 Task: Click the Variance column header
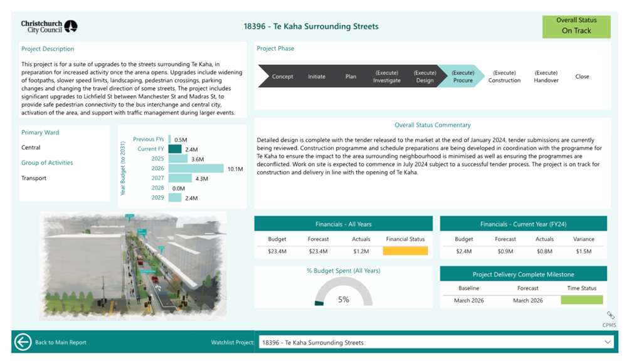point(584,239)
